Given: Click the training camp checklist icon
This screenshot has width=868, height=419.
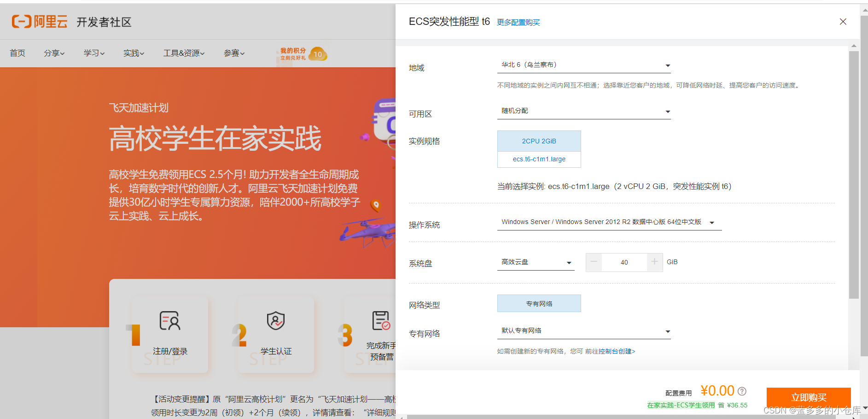Looking at the screenshot, I should [381, 320].
